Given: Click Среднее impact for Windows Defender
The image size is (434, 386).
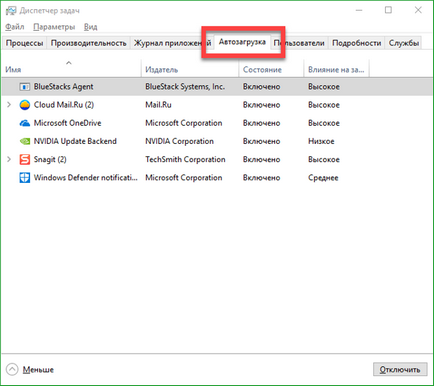Looking at the screenshot, I should pyautogui.click(x=323, y=178).
